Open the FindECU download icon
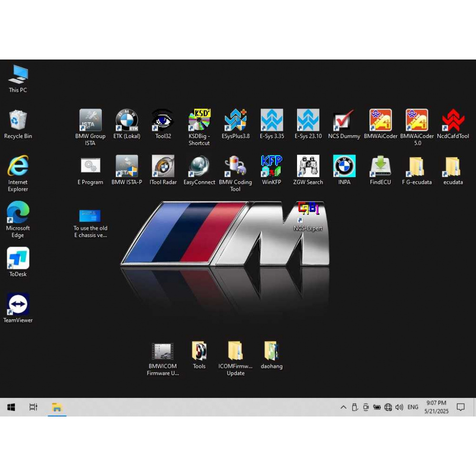Screen dimensions: 476x476 (380, 170)
